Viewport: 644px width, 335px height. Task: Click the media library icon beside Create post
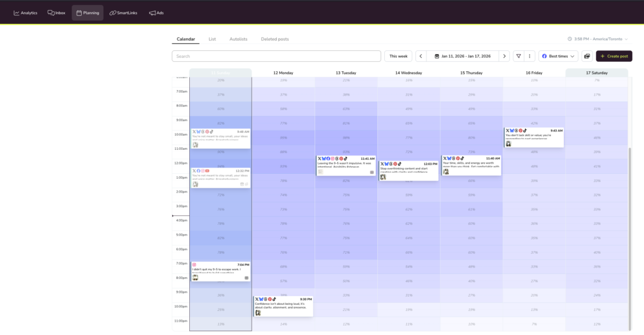tap(587, 56)
